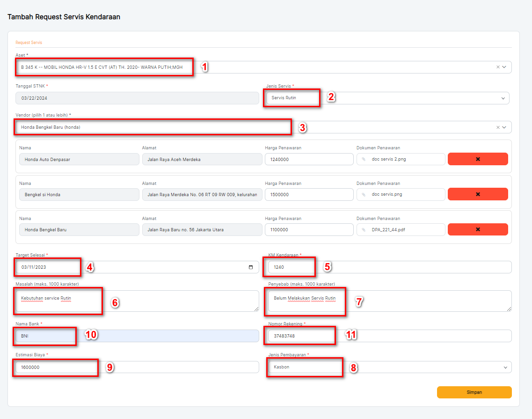The image size is (532, 419).
Task: Click paperclip icon for DPA_221_44.pdf
Action: click(364, 229)
